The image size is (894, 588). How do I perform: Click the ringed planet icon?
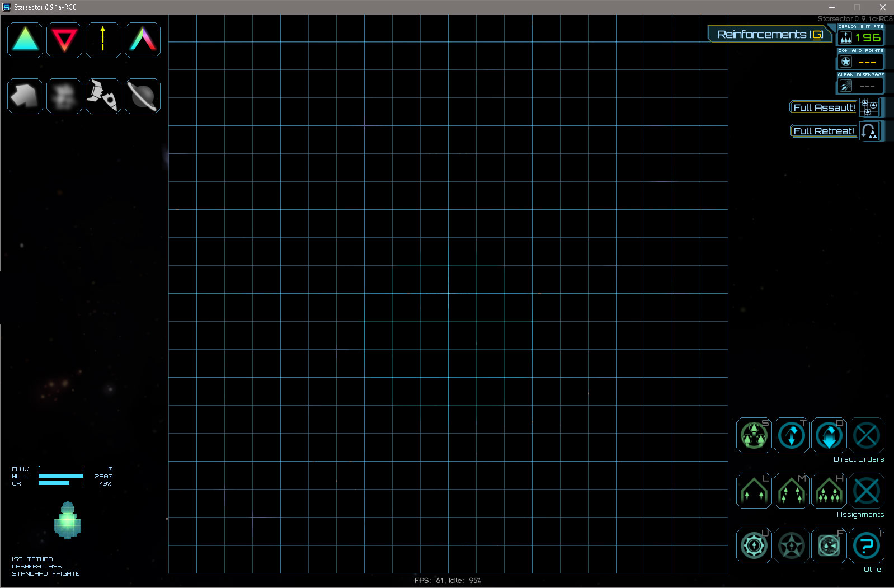[143, 96]
